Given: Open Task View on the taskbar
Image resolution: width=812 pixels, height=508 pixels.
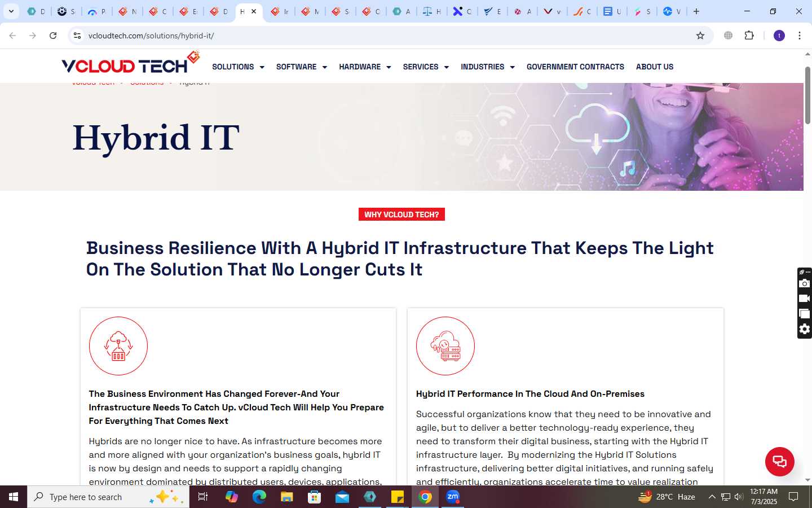Looking at the screenshot, I should [203, 497].
